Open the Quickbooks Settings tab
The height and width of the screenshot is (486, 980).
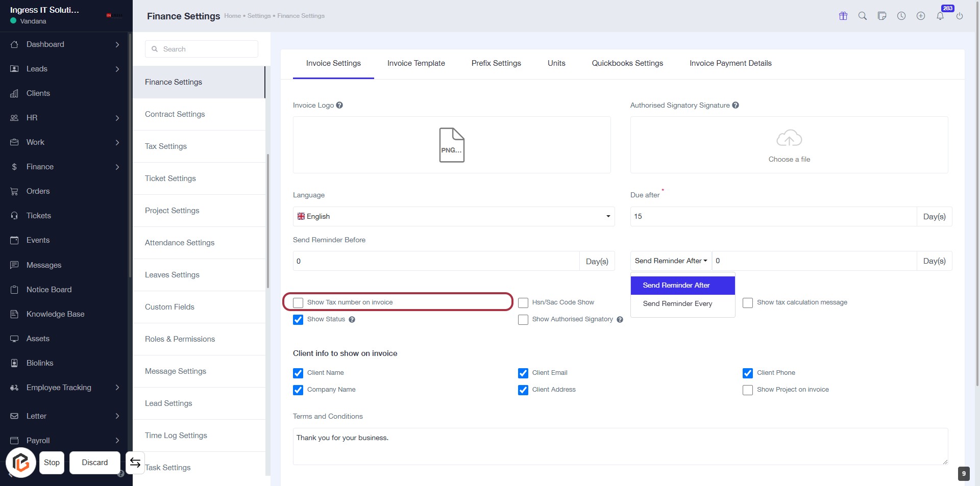point(627,63)
